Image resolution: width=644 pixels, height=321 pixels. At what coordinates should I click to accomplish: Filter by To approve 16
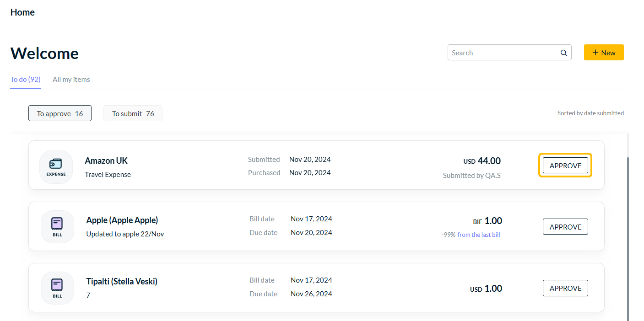coord(60,113)
